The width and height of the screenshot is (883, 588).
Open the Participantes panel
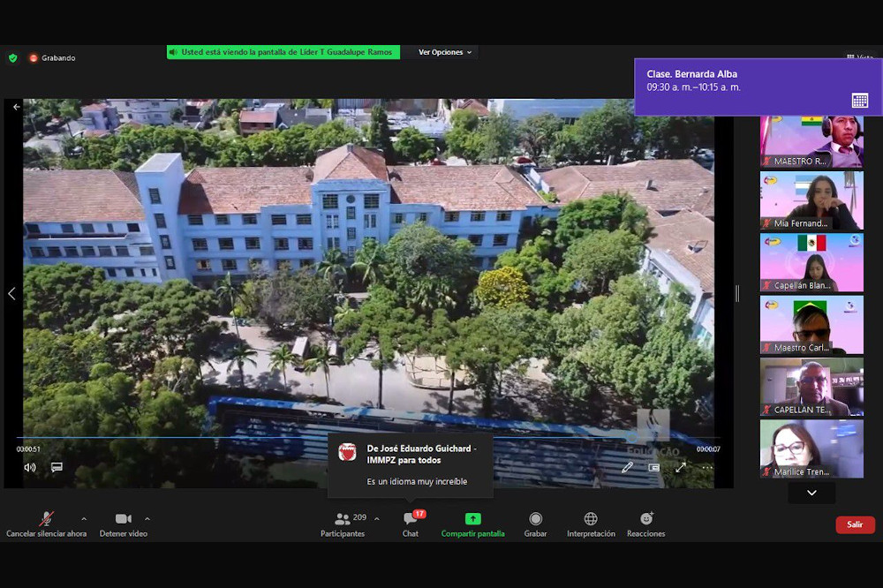click(x=343, y=524)
